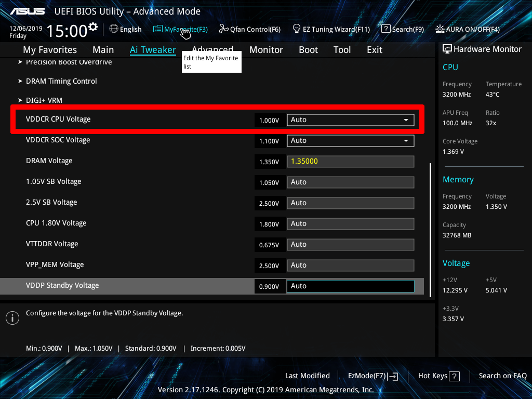
Task: Select the VDDCR SOC Voltage row label
Action: click(x=58, y=140)
